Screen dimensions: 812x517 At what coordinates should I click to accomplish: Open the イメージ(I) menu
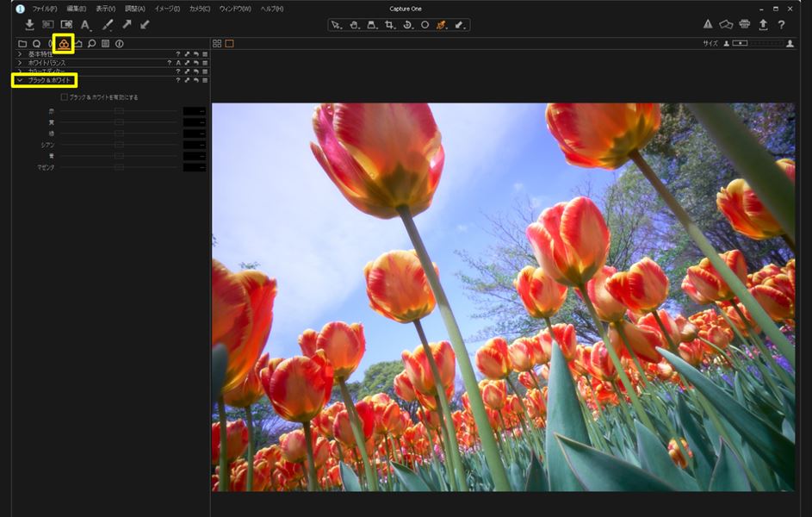[167, 9]
